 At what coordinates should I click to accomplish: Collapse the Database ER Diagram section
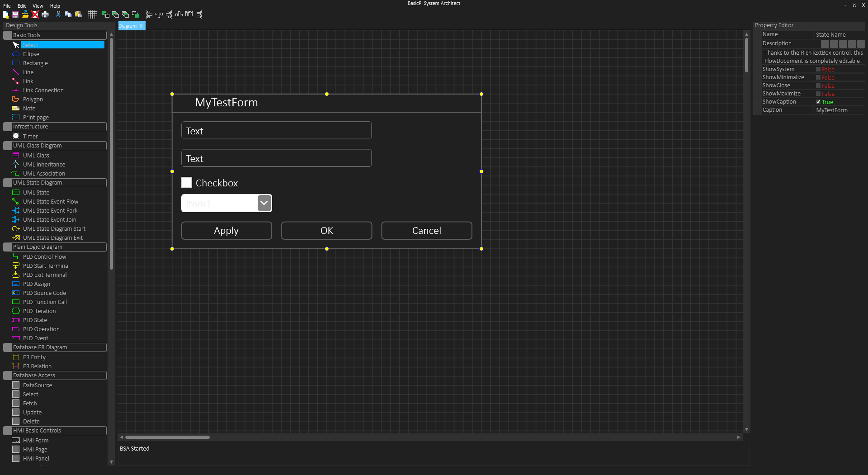[55, 347]
